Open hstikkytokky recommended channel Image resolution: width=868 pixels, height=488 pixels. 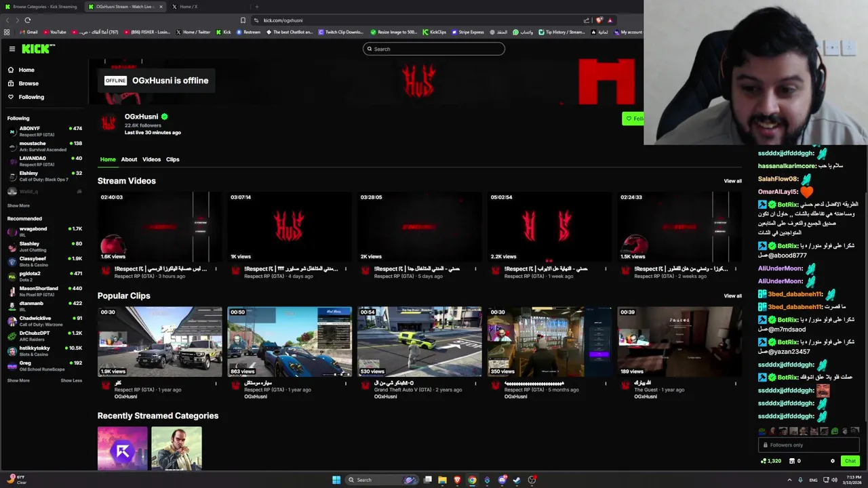[x=45, y=350]
